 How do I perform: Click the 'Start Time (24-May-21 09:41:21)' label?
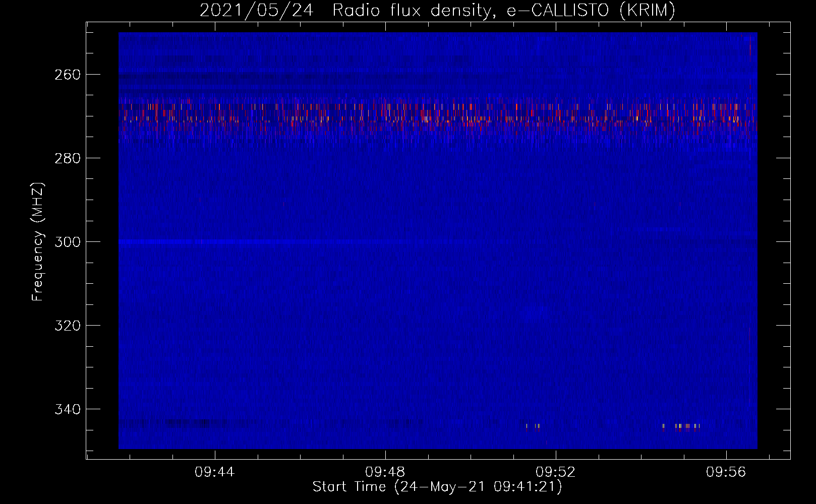click(x=437, y=487)
